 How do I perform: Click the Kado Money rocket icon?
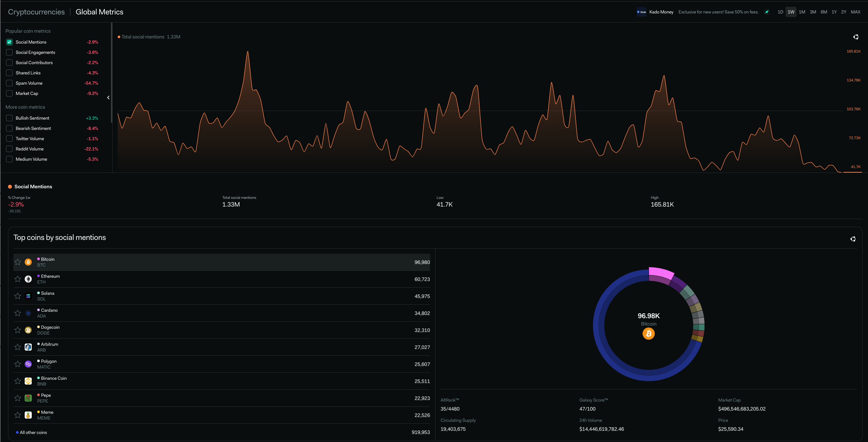(x=767, y=12)
